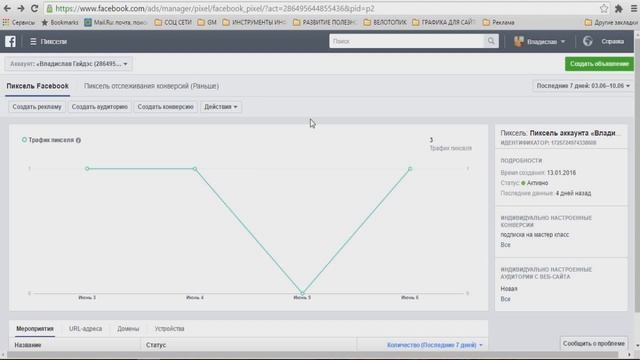Open подписка на мастер класс conversion
This screenshot has width=640, height=360.
click(535, 235)
